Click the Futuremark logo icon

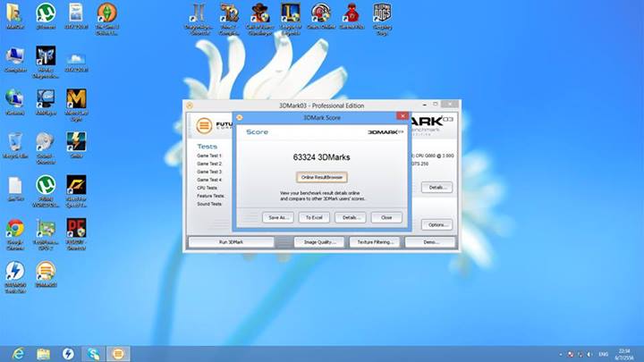tap(204, 126)
